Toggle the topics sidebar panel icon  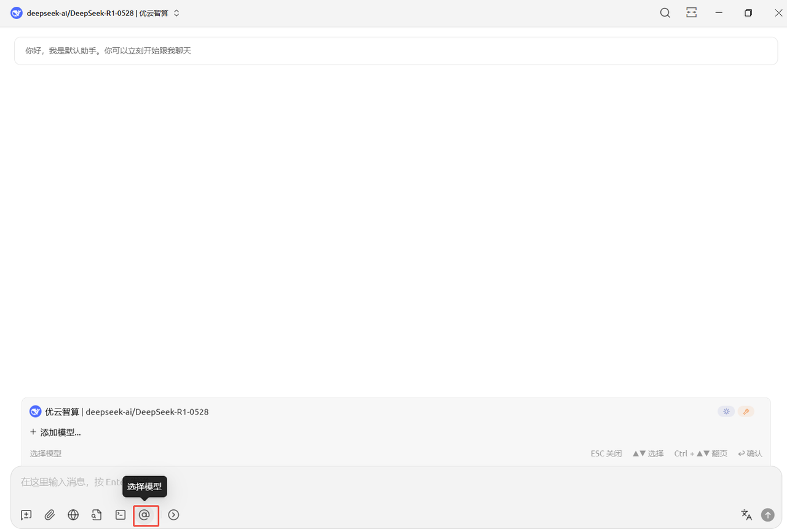click(x=692, y=13)
